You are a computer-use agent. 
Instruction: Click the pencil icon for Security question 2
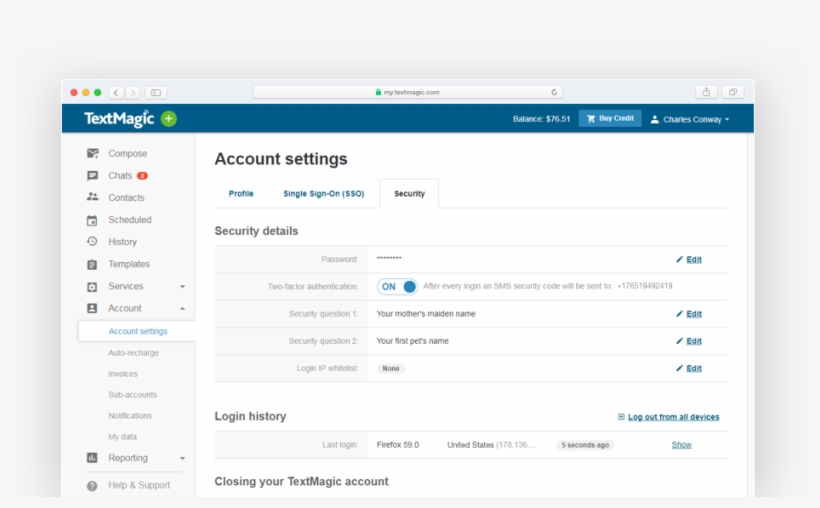click(679, 341)
